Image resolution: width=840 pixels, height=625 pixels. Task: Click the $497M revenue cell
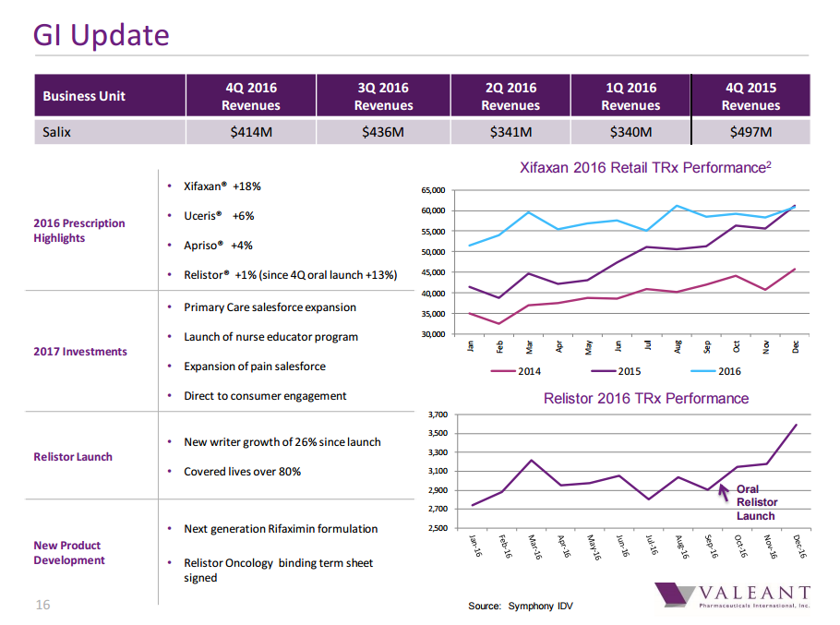tap(750, 132)
